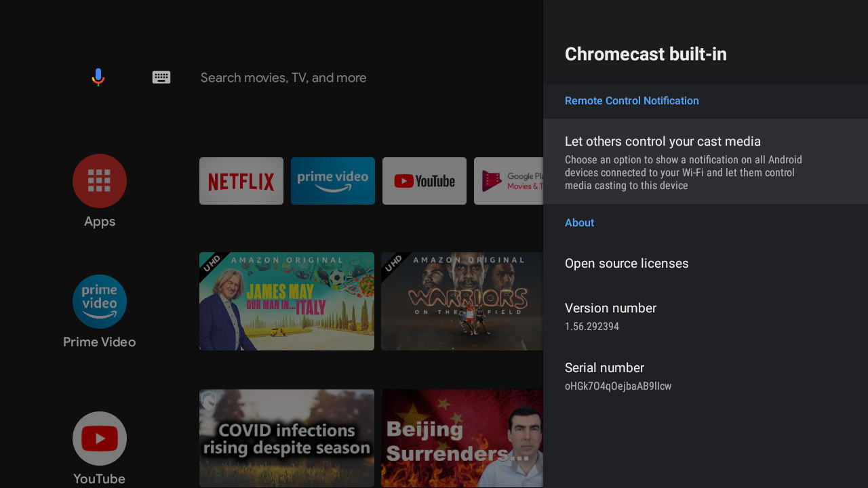Launch the Netflix app tile
The width and height of the screenshot is (868, 488).
tap(241, 181)
